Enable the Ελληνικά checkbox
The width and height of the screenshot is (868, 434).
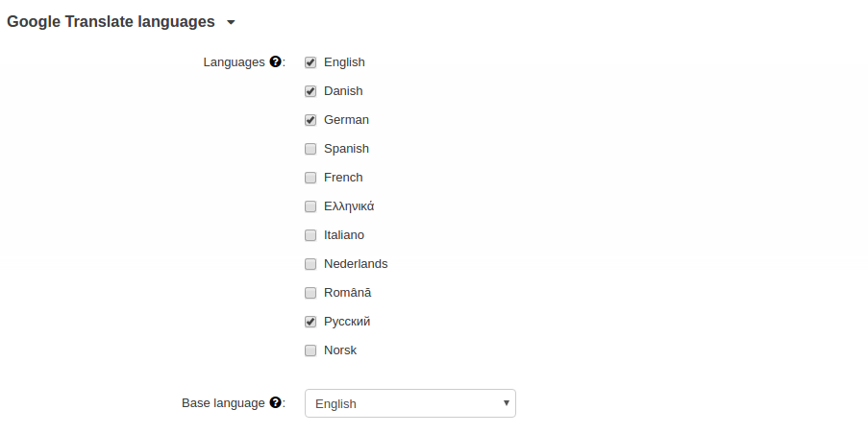[x=310, y=206]
